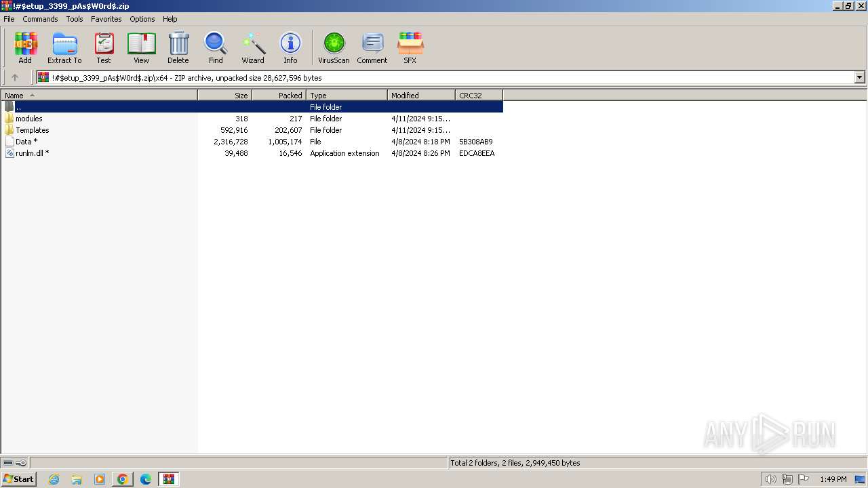The width and height of the screenshot is (868, 488).
Task: Open the Options menu
Action: point(142,19)
